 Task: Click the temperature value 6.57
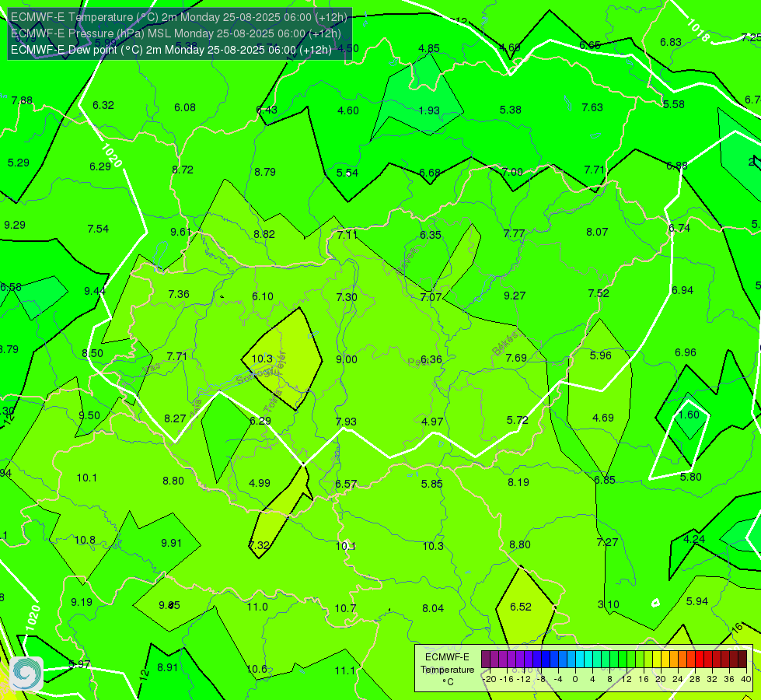click(346, 484)
